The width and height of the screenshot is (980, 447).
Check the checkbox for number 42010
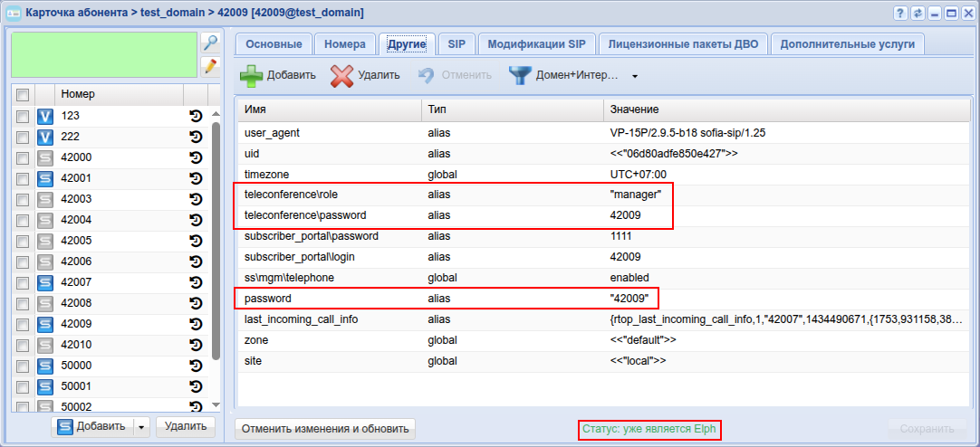pos(24,346)
